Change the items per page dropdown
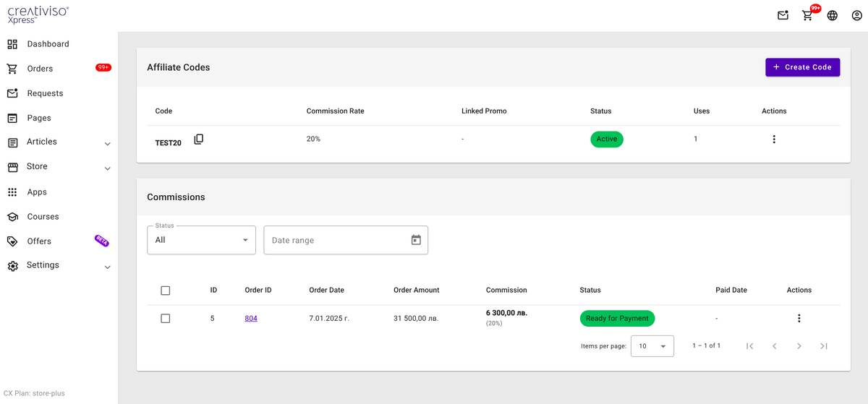Screen dimensions: 868x404 point(652,346)
